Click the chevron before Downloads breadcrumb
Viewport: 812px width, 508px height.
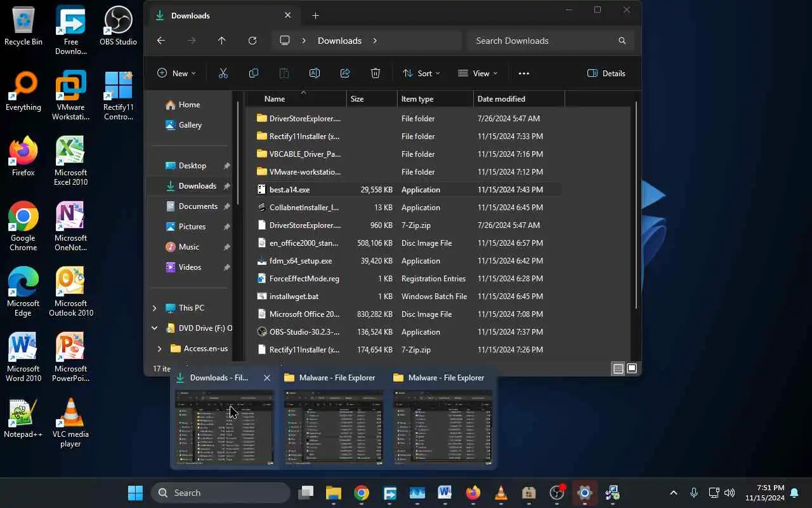(304, 41)
